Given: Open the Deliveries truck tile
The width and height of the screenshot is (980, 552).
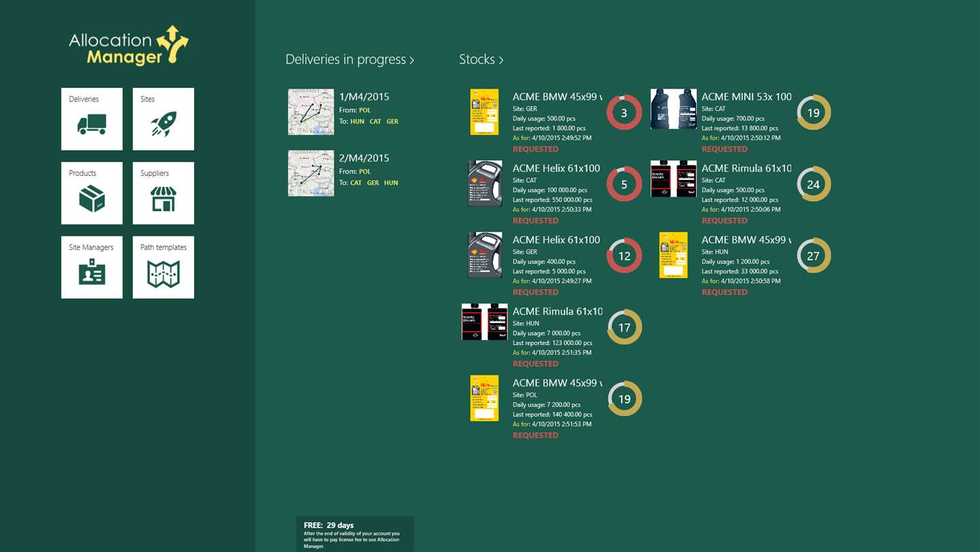Looking at the screenshot, I should click(92, 119).
